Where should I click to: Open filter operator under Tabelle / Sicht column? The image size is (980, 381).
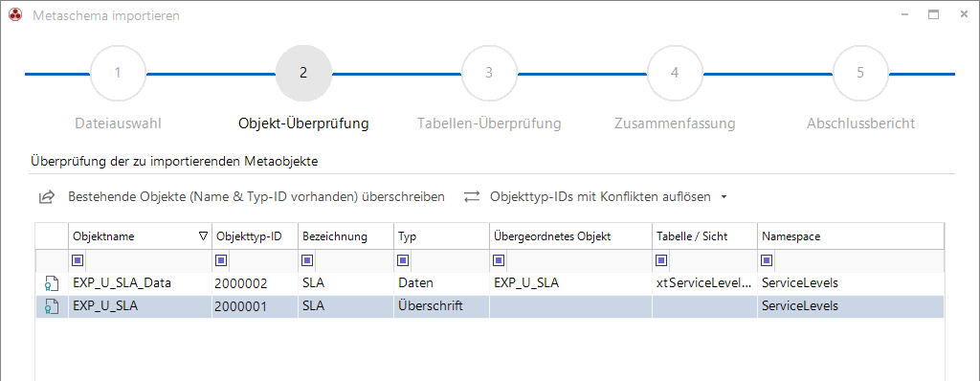click(662, 260)
